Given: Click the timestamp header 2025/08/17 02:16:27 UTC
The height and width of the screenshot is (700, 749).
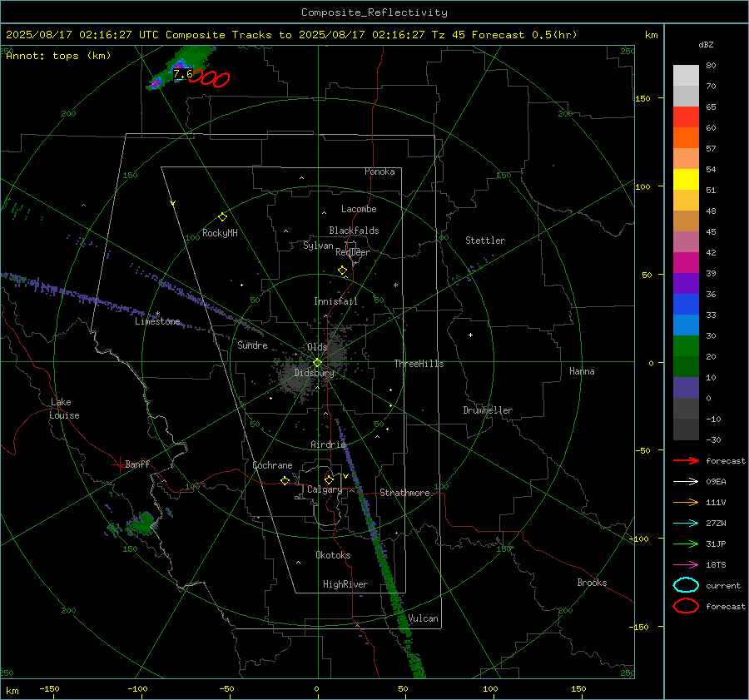Looking at the screenshot, I should point(82,35).
